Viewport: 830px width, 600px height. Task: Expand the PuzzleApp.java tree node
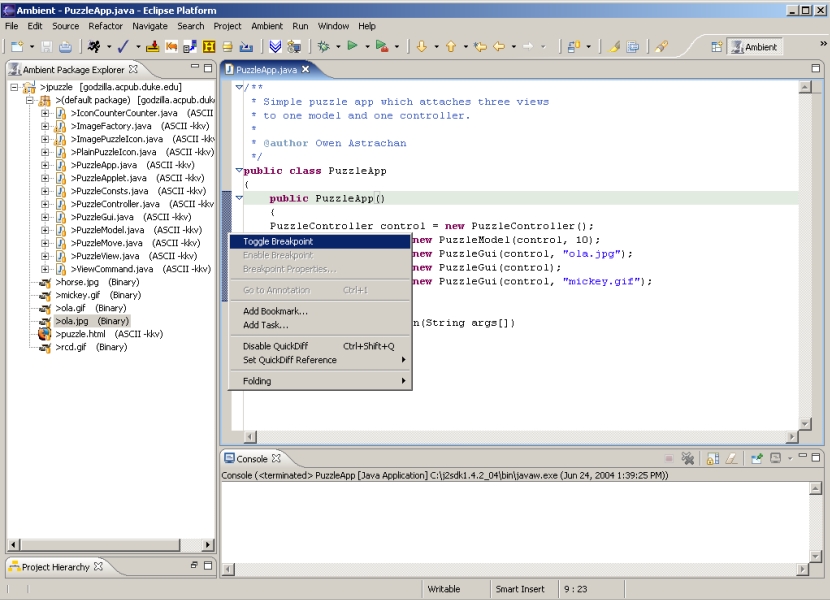45,165
